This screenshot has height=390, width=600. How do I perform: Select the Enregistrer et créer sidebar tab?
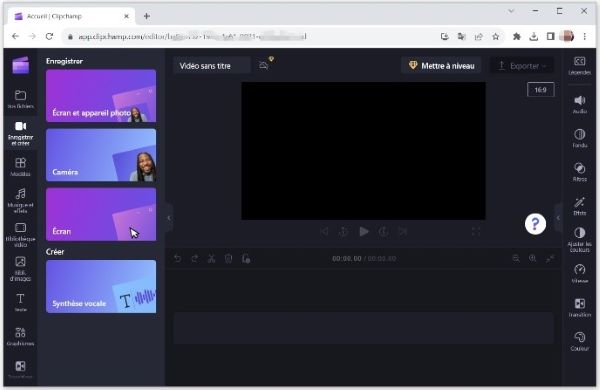click(x=20, y=133)
